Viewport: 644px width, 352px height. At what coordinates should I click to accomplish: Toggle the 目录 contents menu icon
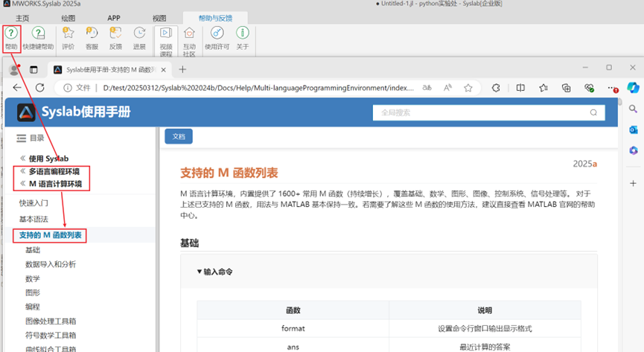coord(22,138)
